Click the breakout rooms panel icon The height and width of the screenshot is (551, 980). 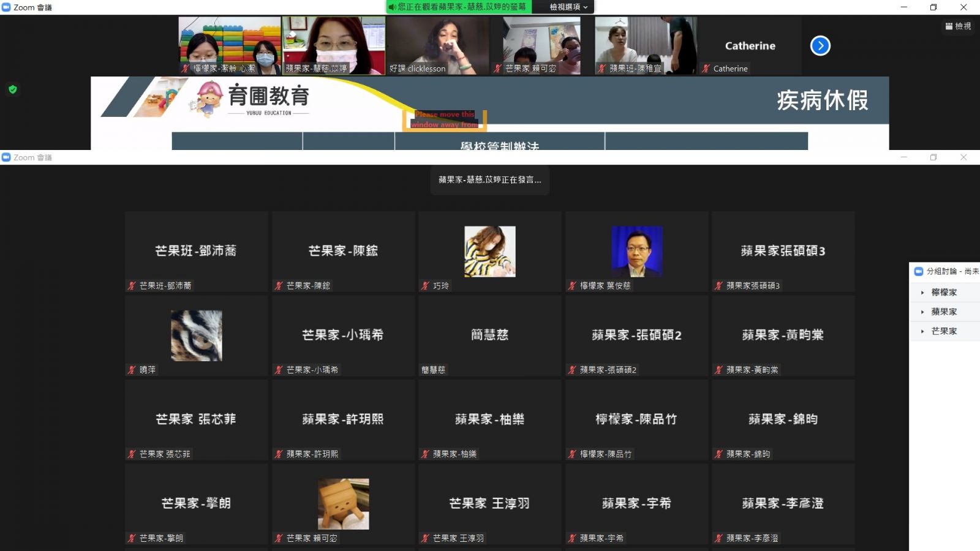pos(918,271)
